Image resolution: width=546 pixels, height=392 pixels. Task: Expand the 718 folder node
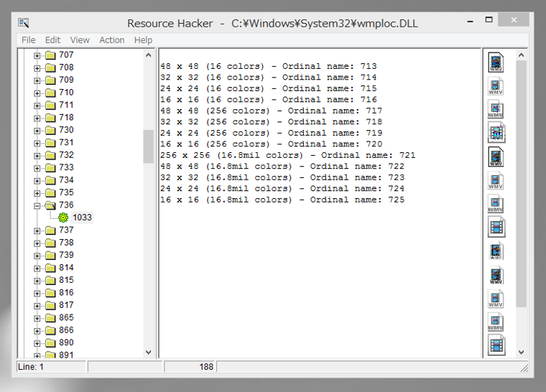point(37,118)
